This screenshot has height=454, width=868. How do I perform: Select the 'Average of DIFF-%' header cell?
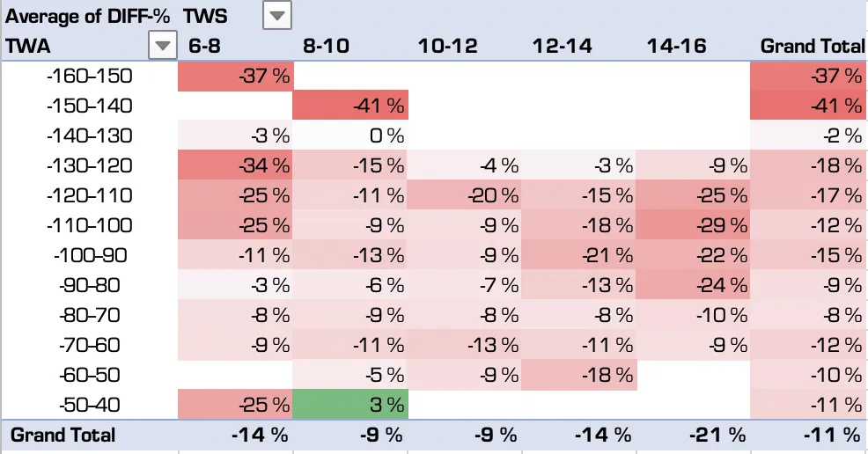coord(87,16)
